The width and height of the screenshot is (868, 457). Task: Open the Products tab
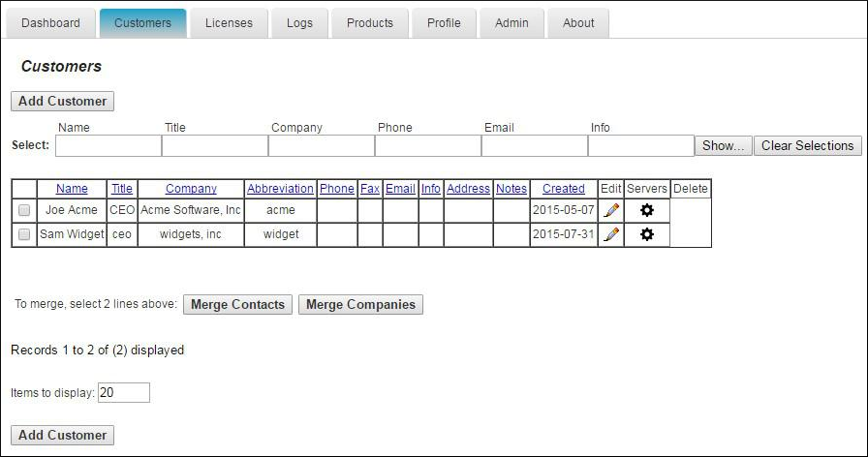(370, 23)
